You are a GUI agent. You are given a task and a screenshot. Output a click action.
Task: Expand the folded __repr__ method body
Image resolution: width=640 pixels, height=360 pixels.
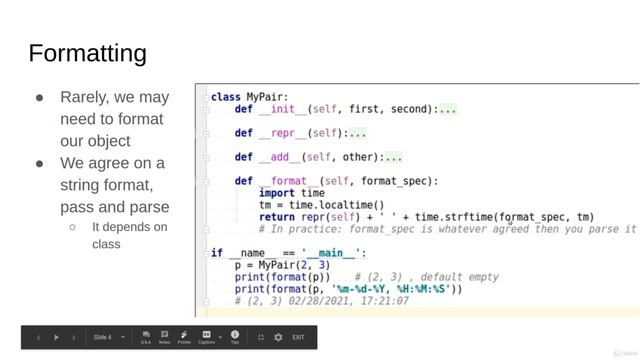(x=358, y=133)
